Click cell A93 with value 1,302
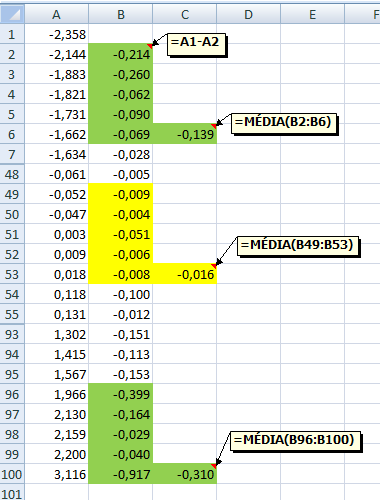380x500 pixels. [x=56, y=334]
